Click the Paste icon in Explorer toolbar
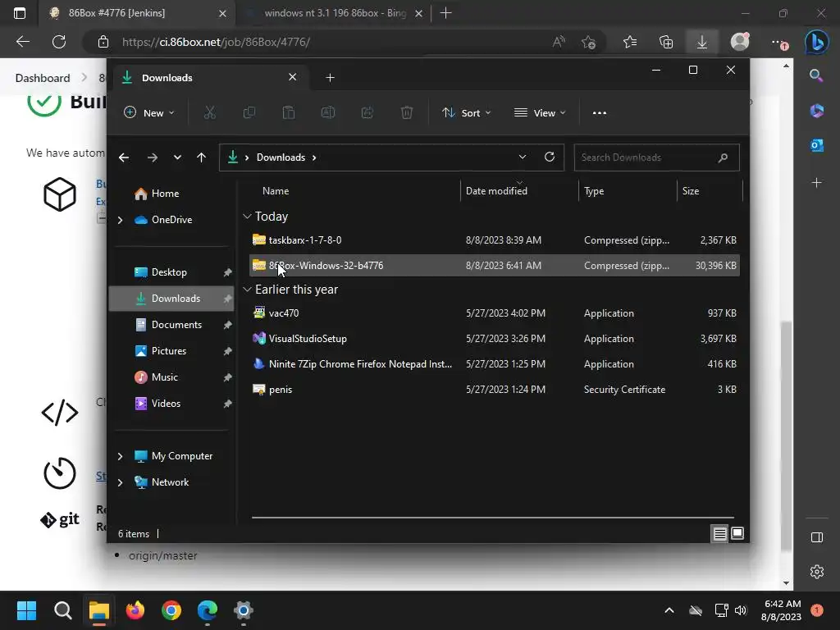The width and height of the screenshot is (840, 630). (289, 112)
